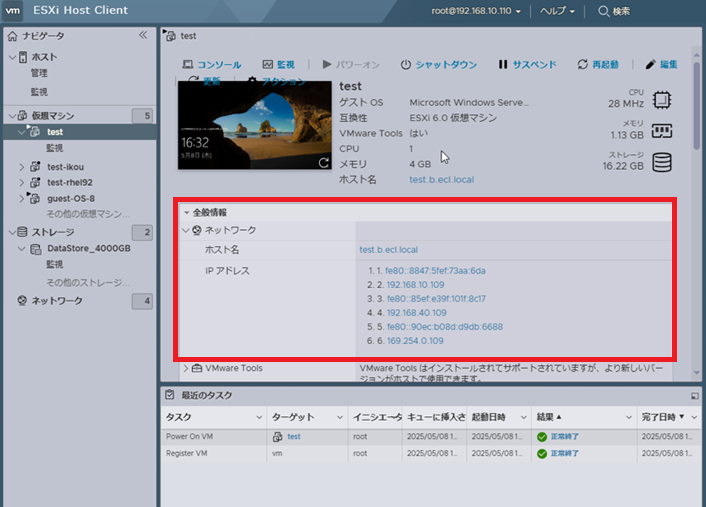Open the root@192.168.10.110 user dropdown
The width and height of the screenshot is (706, 507).
tap(476, 11)
